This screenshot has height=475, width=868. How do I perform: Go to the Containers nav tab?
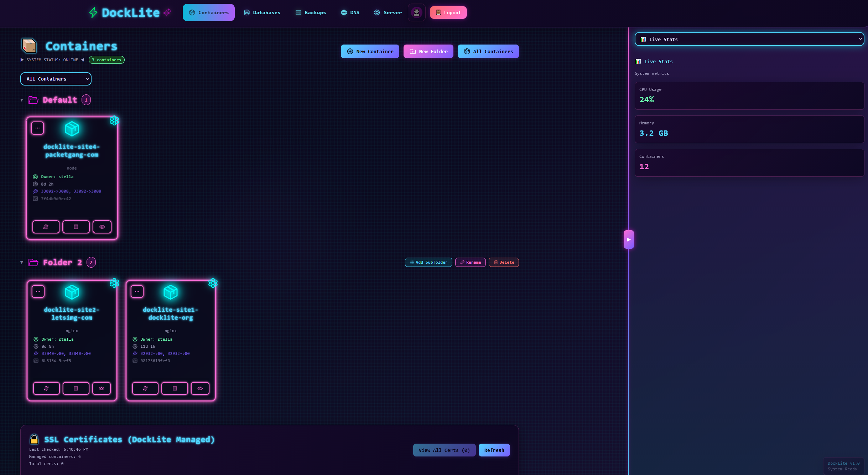209,12
